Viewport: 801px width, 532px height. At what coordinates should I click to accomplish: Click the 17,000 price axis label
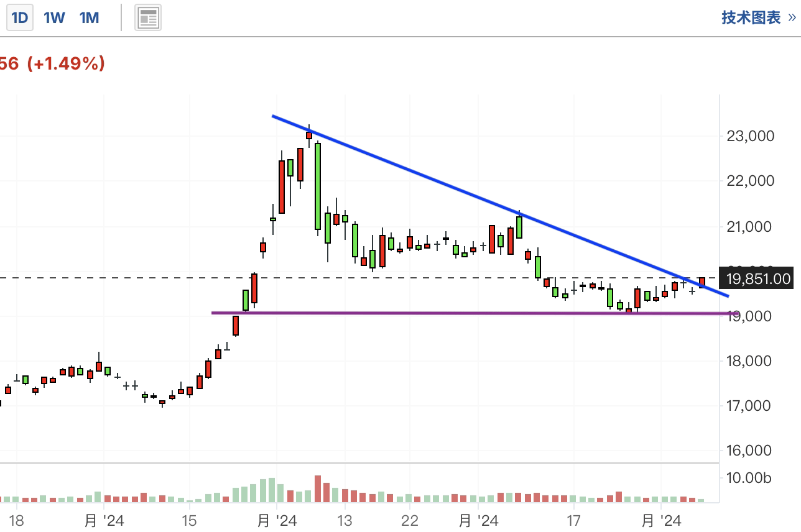(750, 406)
